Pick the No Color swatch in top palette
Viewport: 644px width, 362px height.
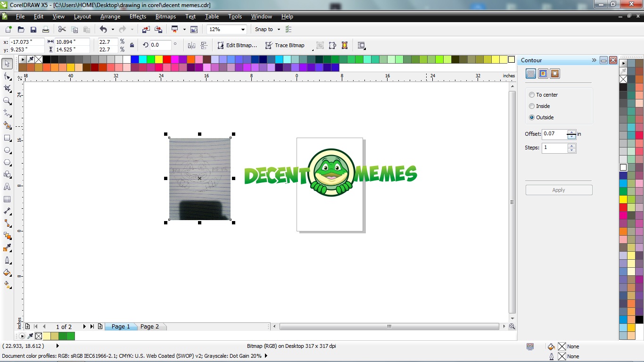(39, 59)
